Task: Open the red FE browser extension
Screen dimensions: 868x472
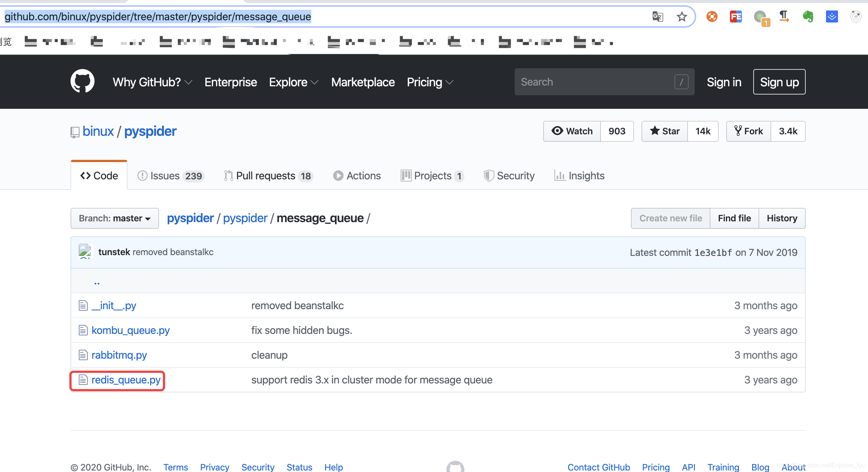Action: (736, 17)
